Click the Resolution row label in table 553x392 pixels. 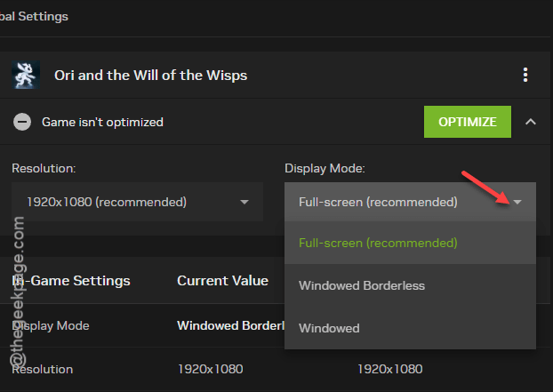[x=43, y=370]
